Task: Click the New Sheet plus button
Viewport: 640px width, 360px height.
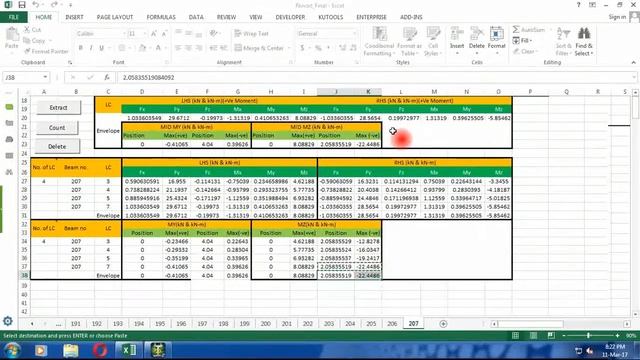Action: 443,324
